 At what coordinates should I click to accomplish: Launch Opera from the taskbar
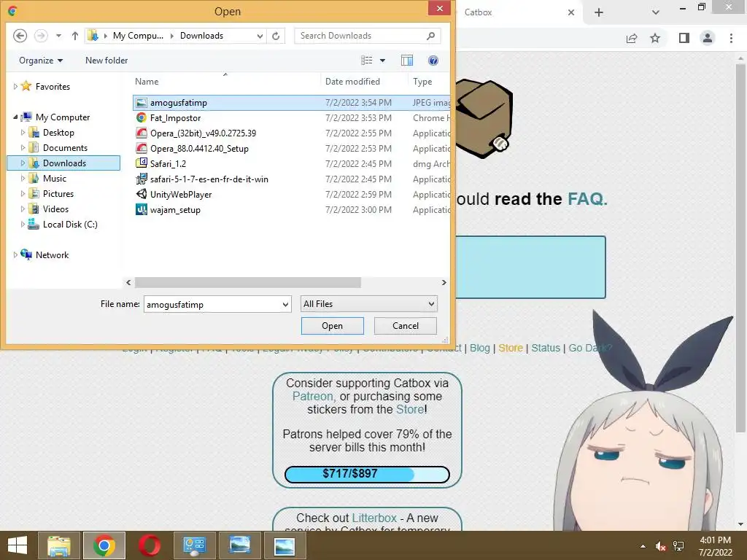[x=149, y=545]
